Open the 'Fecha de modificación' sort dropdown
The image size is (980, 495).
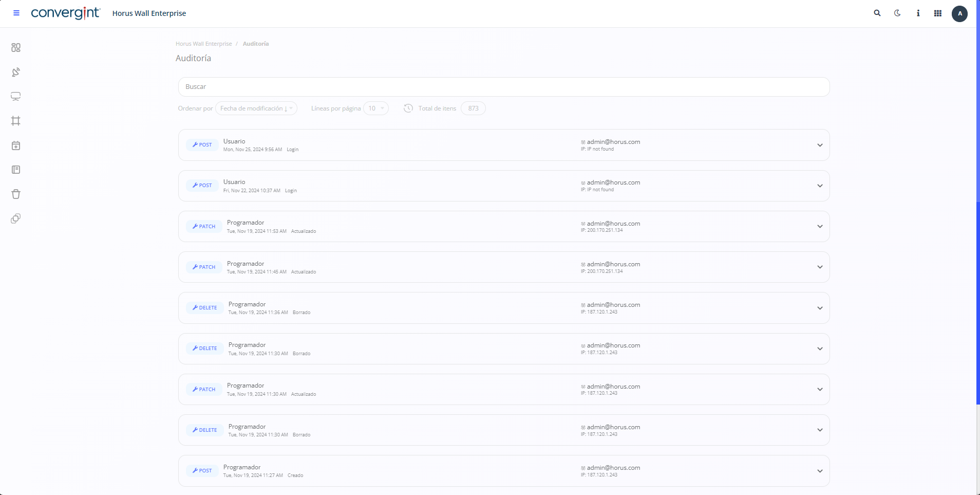[256, 108]
